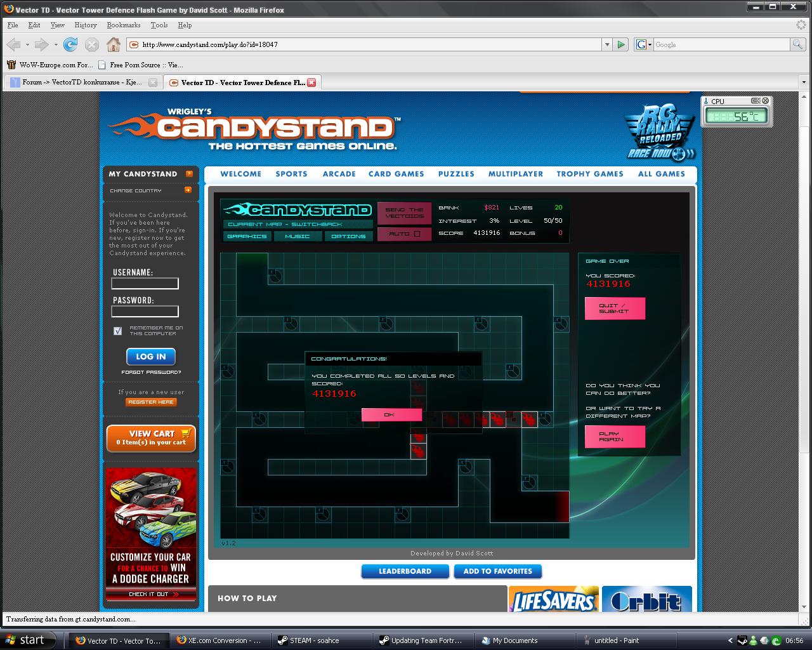This screenshot has height=650, width=812.
Task: Open the File menu
Action: point(13,25)
